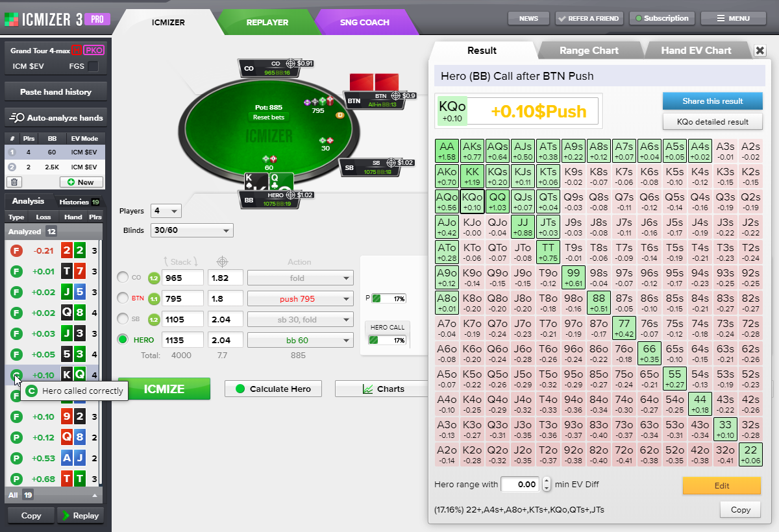Toggle the FGS checkbox
This screenshot has width=779, height=532.
93,66
